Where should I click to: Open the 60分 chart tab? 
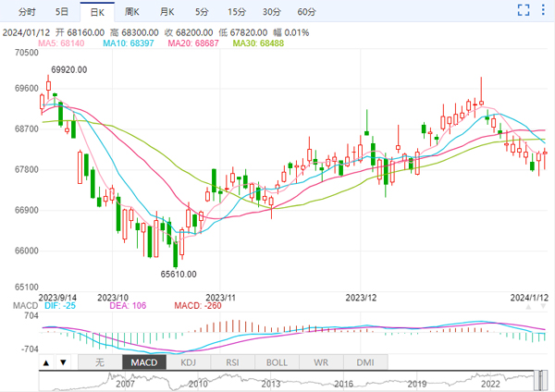(306, 12)
